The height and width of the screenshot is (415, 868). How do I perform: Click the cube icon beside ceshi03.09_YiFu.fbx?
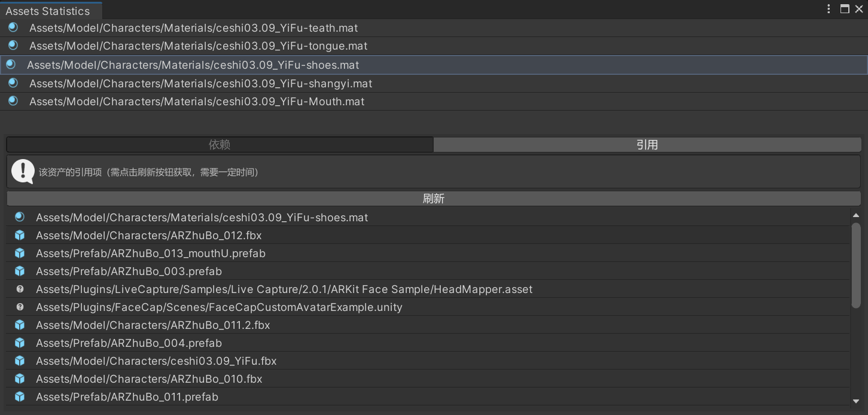click(x=20, y=361)
